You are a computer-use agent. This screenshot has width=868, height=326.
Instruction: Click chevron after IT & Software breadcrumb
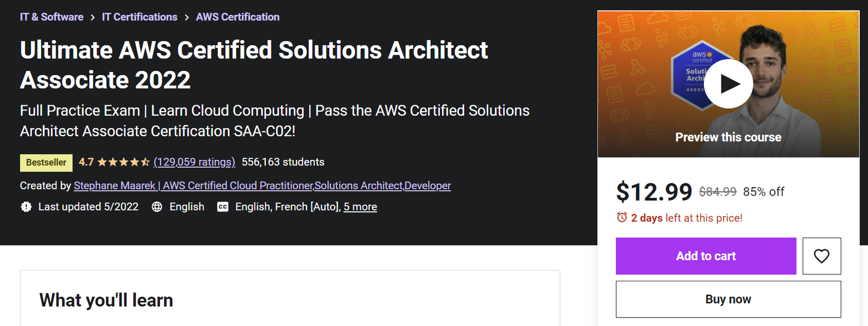click(93, 17)
